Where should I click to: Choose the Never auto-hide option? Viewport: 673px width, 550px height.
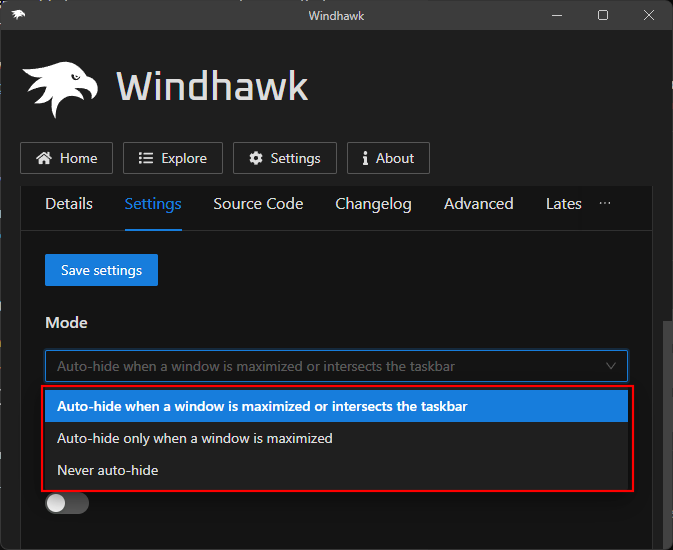(336, 470)
